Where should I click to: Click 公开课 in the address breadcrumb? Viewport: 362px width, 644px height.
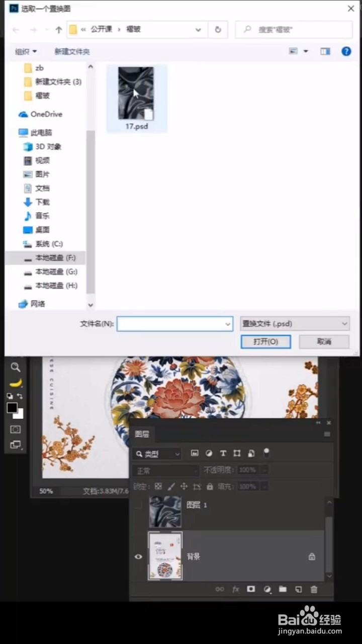[x=102, y=30]
